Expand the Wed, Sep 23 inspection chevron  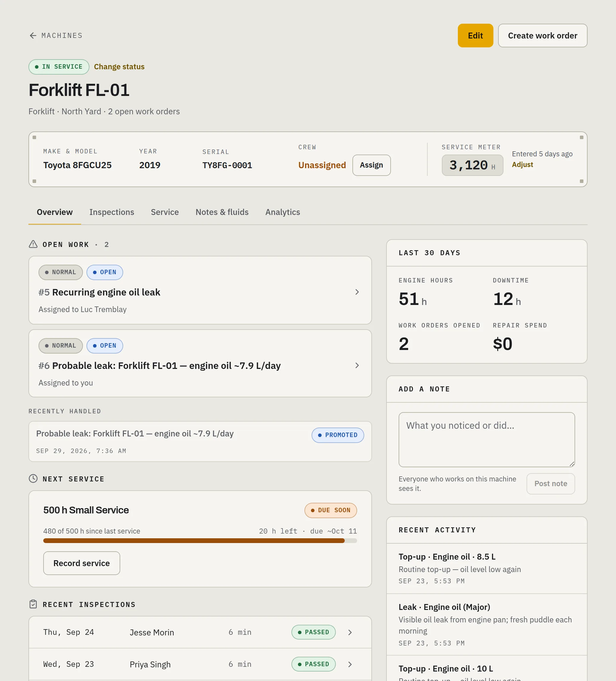(x=350, y=664)
